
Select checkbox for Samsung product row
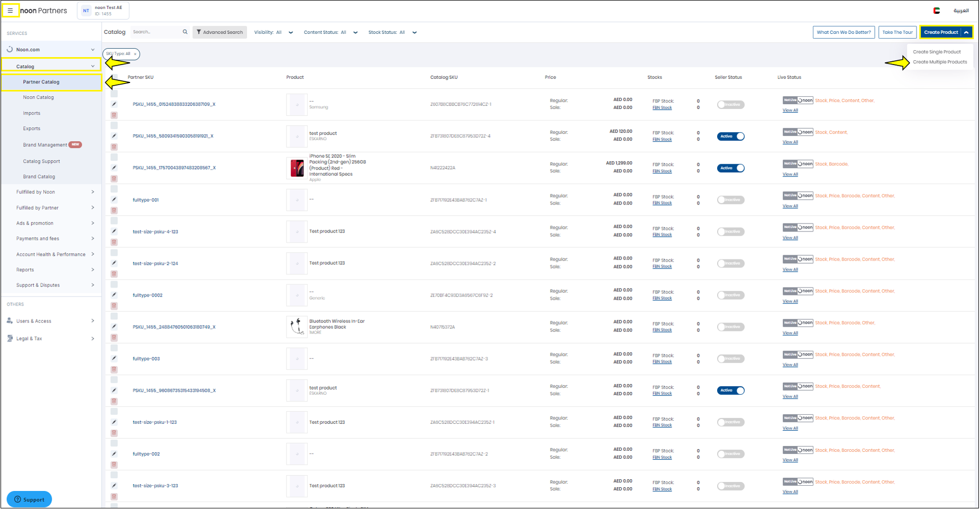coord(114,94)
